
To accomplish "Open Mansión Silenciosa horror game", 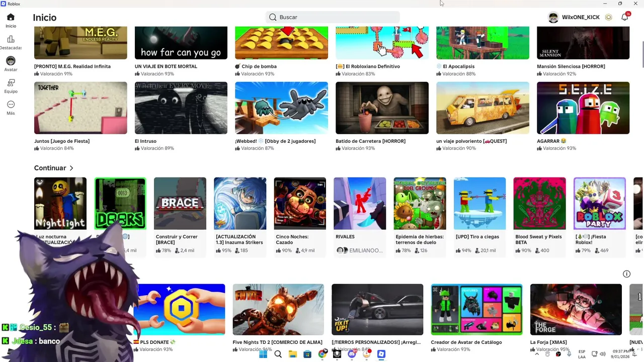I will [583, 43].
